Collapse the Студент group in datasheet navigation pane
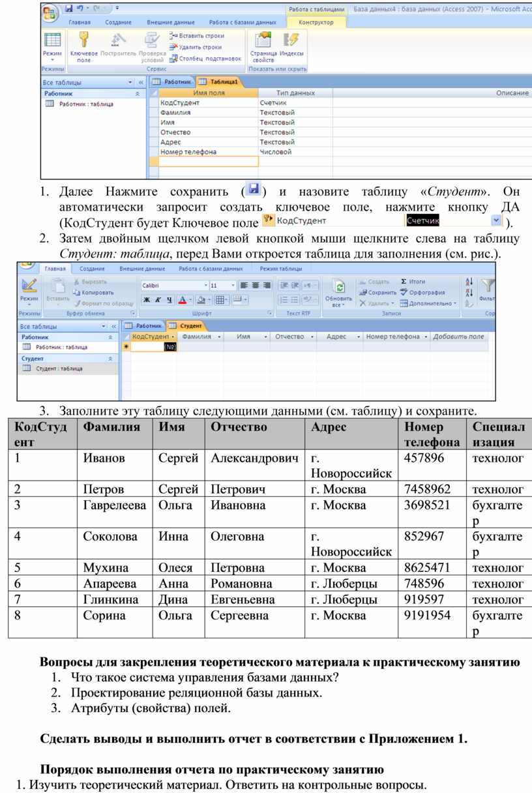Image resolution: width=532 pixels, height=793 pixels. 110,359
